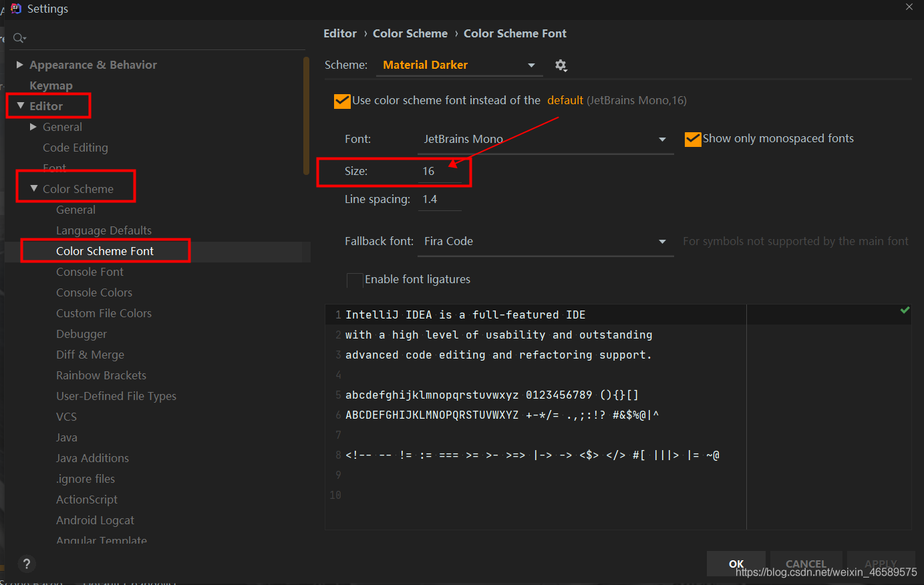The image size is (924, 585).
Task: Click the search magnifier icon in settings
Action: [19, 38]
